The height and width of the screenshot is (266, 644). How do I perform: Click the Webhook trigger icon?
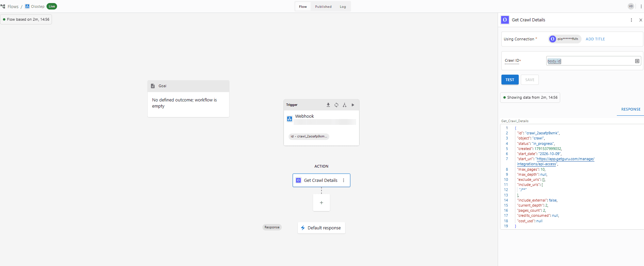tap(290, 119)
